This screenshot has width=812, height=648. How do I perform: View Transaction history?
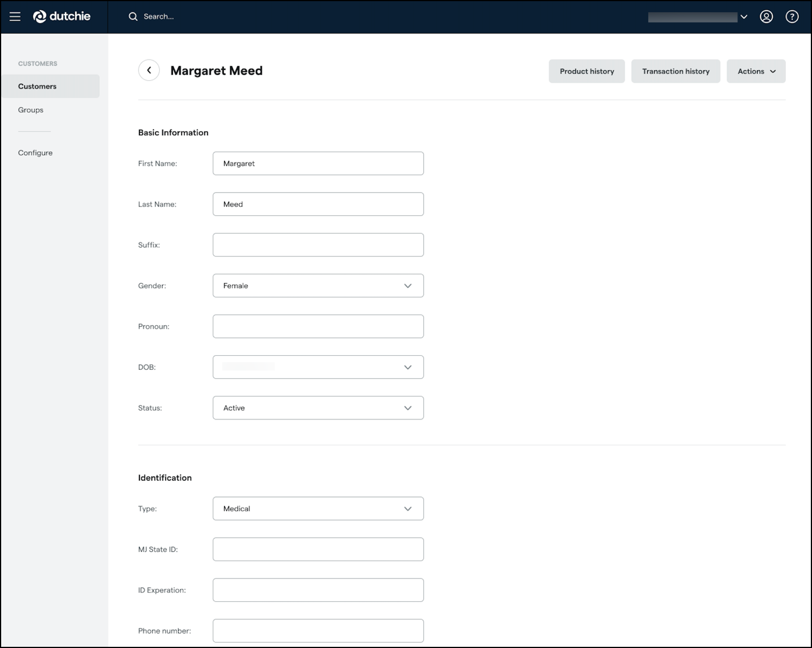(675, 71)
